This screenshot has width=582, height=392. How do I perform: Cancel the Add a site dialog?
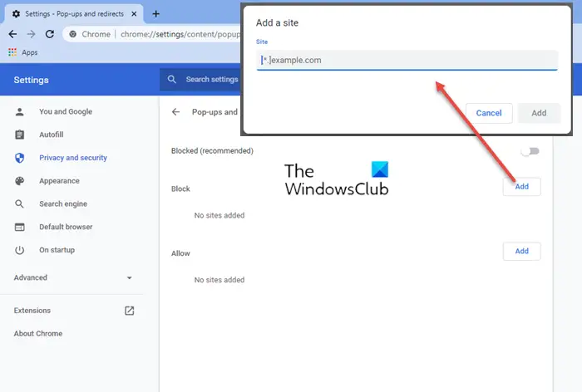(489, 113)
